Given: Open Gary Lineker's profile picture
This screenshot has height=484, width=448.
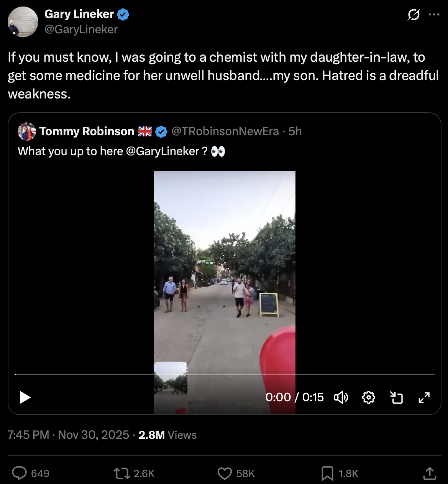Looking at the screenshot, I should click(23, 22).
